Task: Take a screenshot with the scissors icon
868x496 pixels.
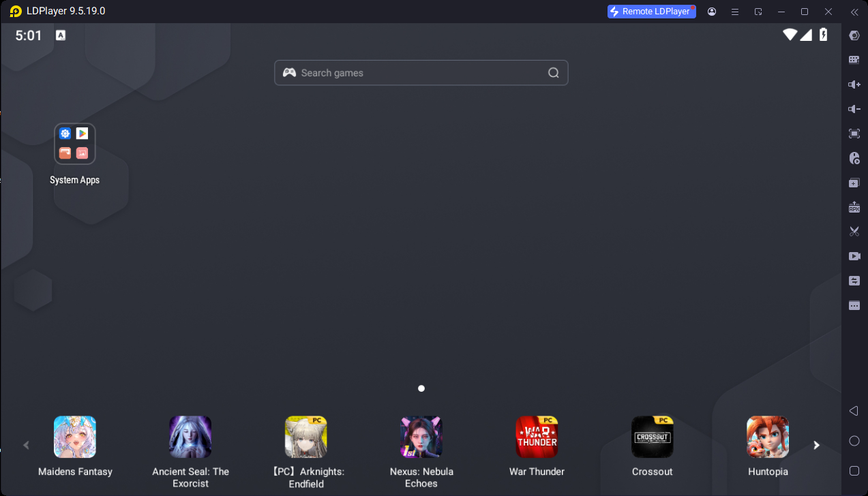Action: pyautogui.click(x=854, y=232)
